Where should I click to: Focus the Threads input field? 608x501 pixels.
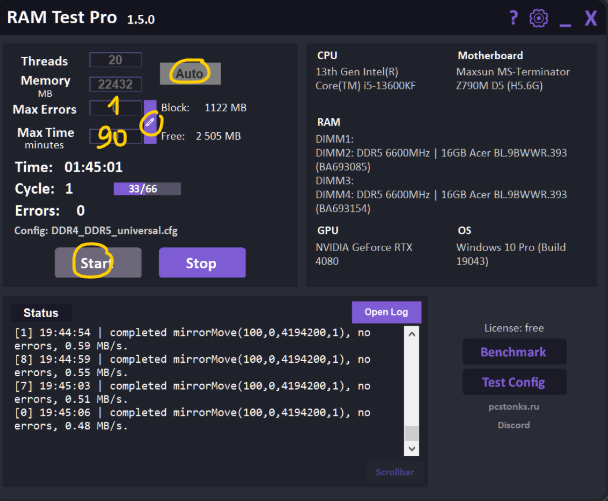116,60
